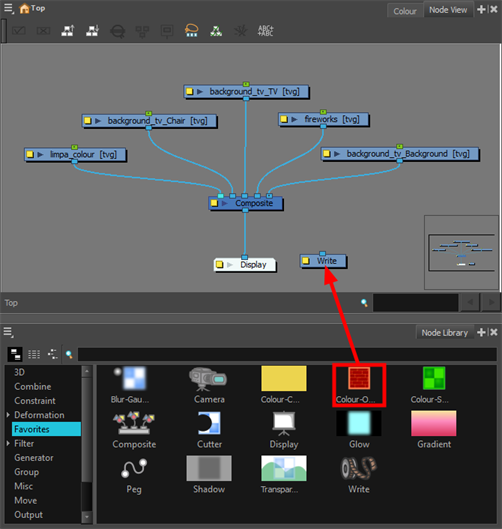Click the Home icon beside Top
The width and height of the screenshot is (502, 529).
[24, 8]
